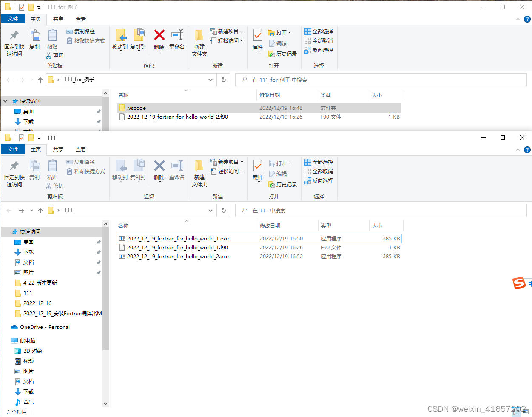This screenshot has width=532, height=417.
Task: Open the address bar dropdown in 111 window
Action: point(211,210)
